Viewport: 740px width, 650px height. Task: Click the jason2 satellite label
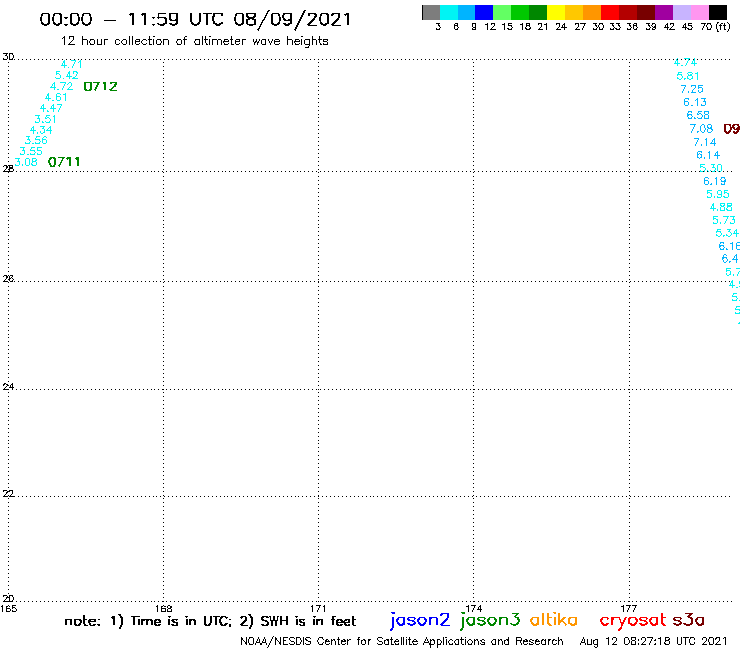tap(420, 620)
